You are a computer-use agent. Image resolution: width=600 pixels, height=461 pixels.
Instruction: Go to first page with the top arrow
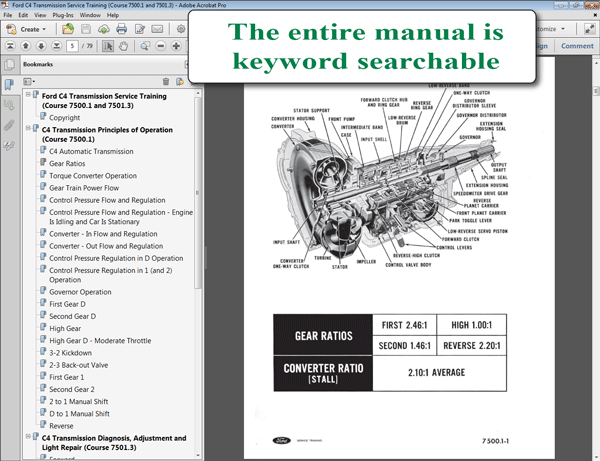[10, 46]
